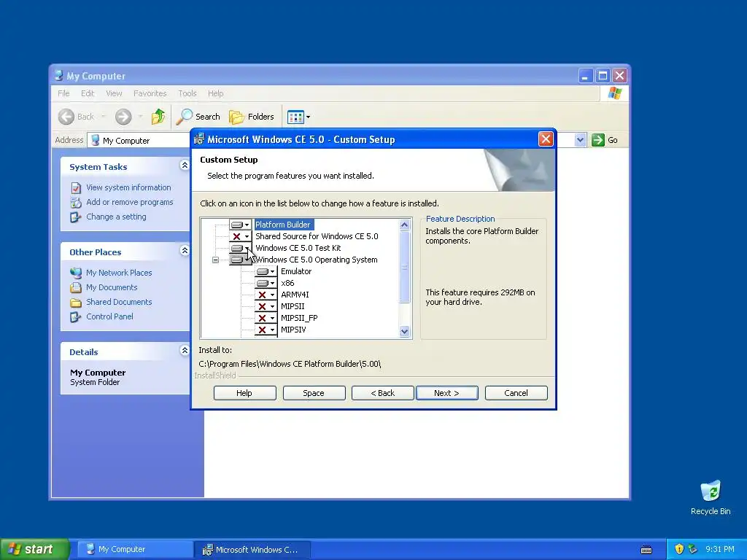This screenshot has width=747, height=560.
Task: Click feature list scroll-up arrow
Action: click(404, 225)
